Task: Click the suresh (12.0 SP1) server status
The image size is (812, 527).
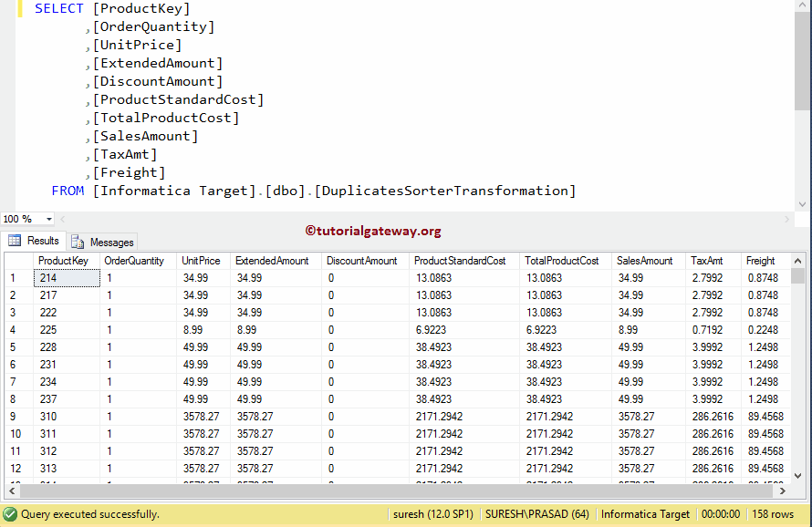Action: (x=433, y=514)
